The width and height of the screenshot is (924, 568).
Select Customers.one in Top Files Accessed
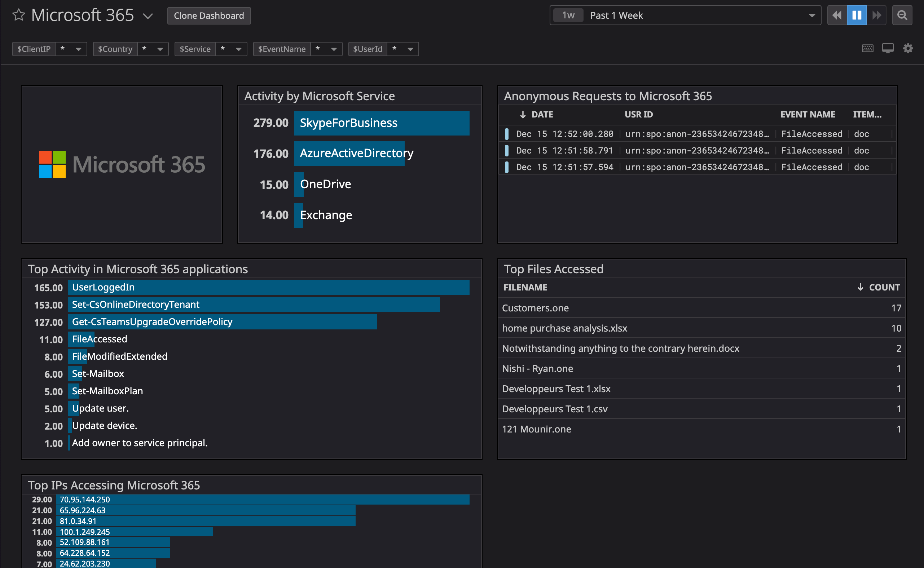pyautogui.click(x=535, y=308)
